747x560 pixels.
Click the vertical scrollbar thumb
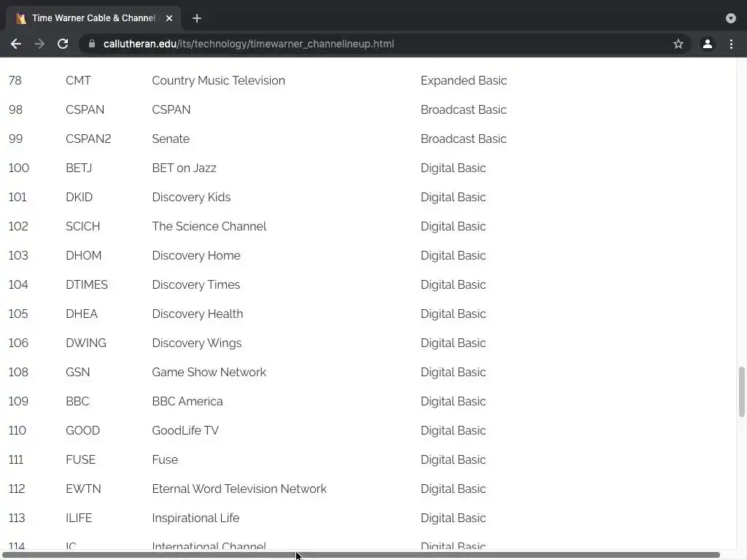point(742,392)
